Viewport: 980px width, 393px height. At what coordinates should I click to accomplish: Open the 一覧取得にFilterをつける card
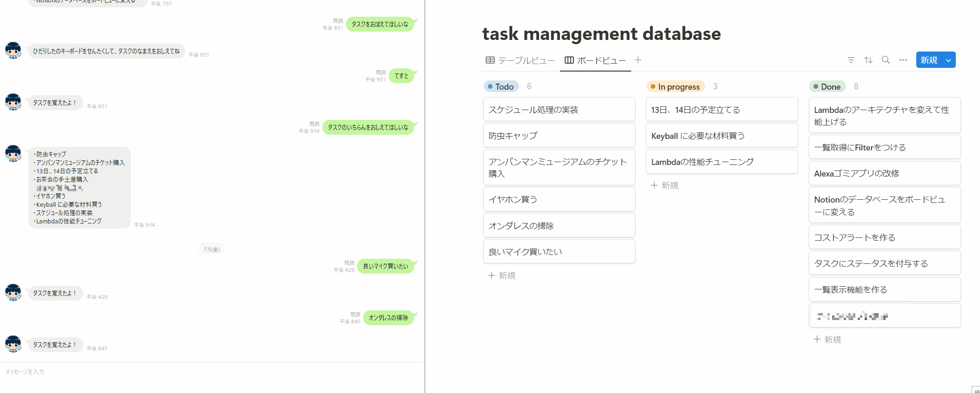[885, 147]
